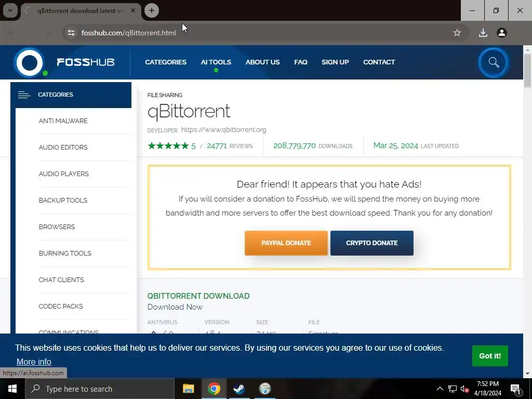The image size is (532, 399).
Task: Open the AI TOOLS nav item
Action: click(x=216, y=62)
